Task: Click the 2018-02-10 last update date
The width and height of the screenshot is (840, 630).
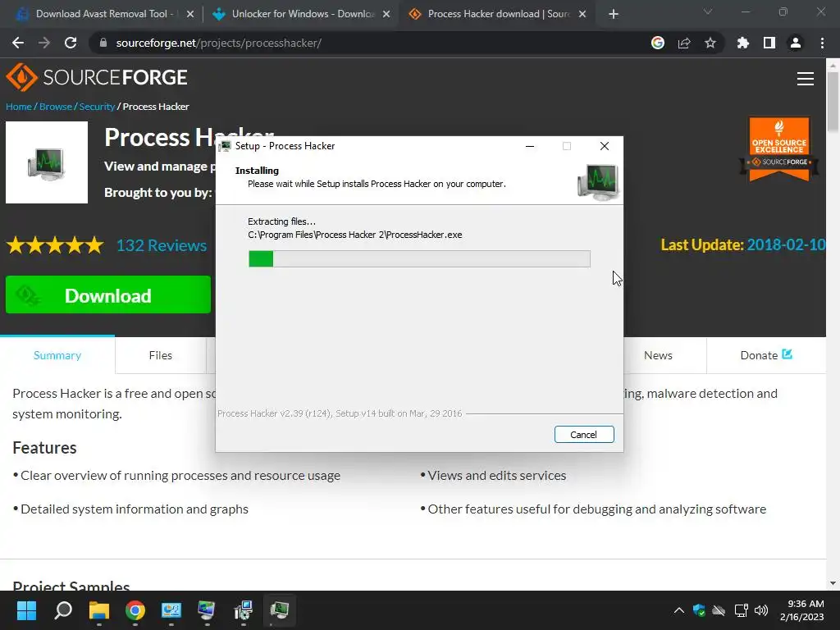Action: [x=786, y=244]
